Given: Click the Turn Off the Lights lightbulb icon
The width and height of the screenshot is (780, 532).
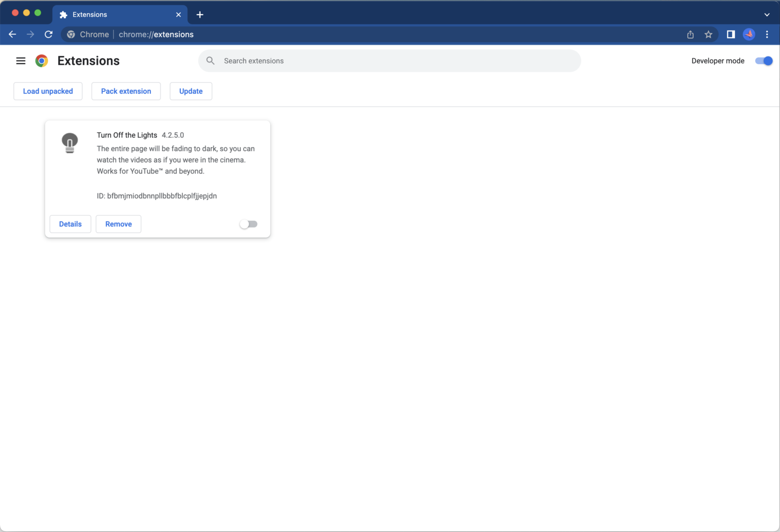Looking at the screenshot, I should click(70, 143).
